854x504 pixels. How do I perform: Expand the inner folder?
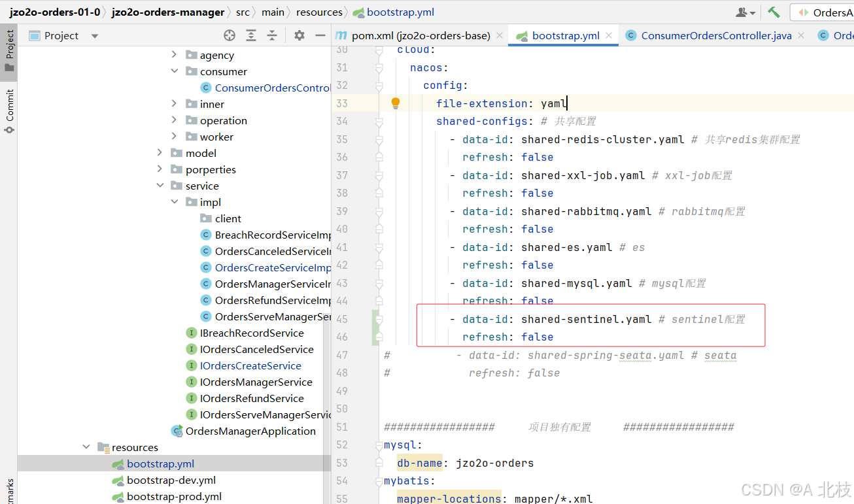pos(173,104)
